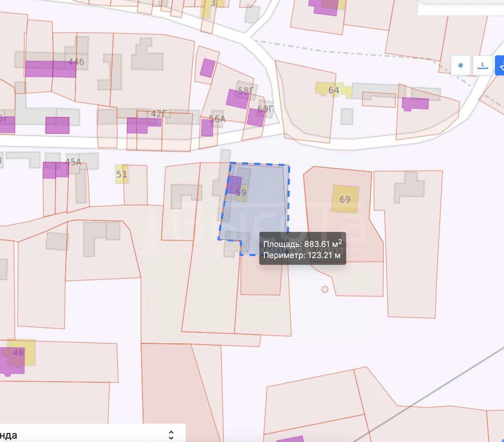Click house label 58Г

[246, 91]
